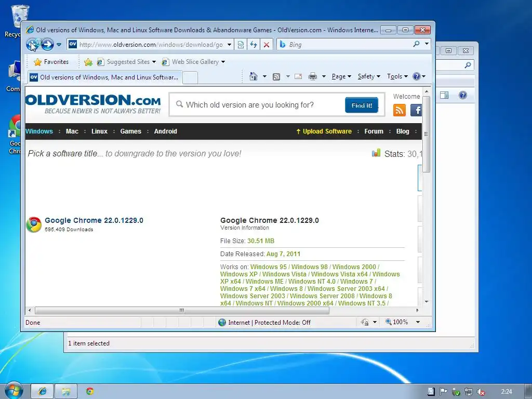The width and height of the screenshot is (532, 399).
Task: Open the IE Help question mark icon
Action: (x=417, y=76)
